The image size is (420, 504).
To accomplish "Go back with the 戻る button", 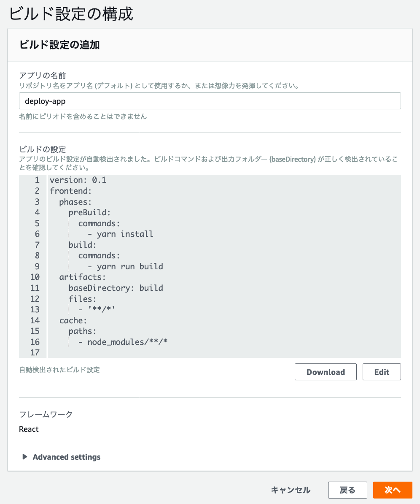I will tap(347, 490).
